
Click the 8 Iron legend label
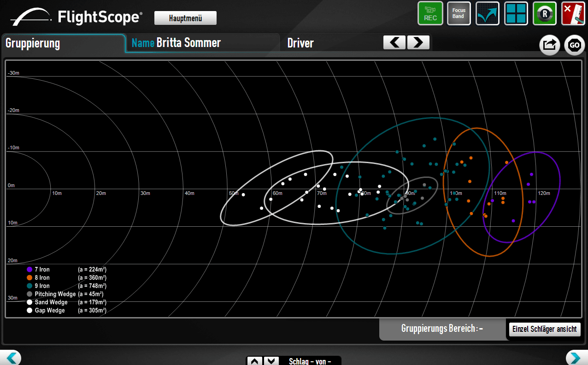coord(42,278)
